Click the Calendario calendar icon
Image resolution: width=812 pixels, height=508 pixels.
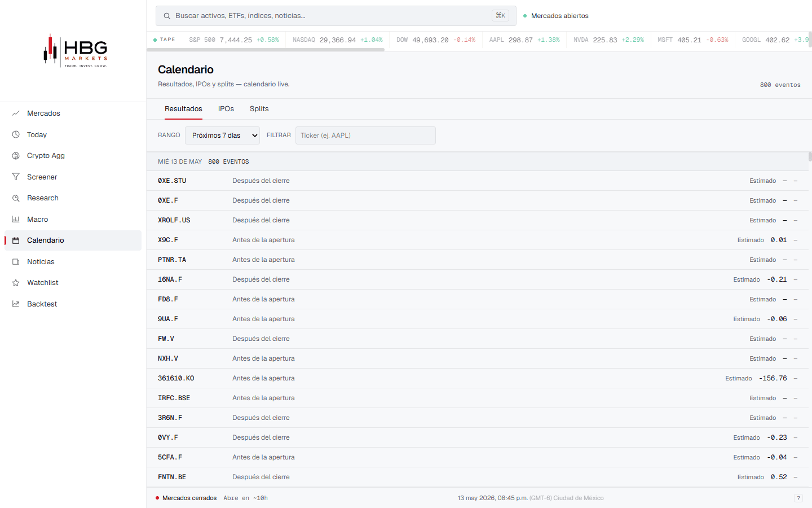[16, 240]
